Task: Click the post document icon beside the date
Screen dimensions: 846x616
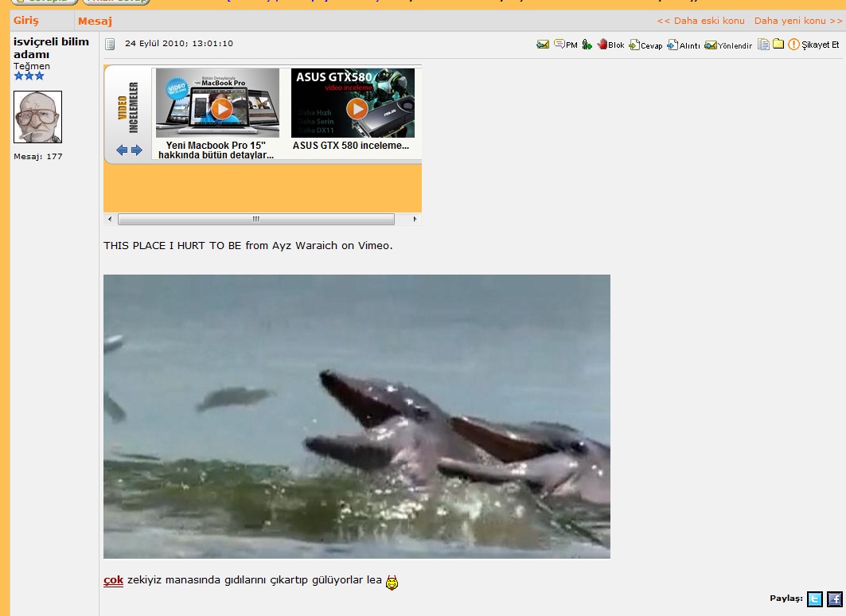Action: [110, 45]
